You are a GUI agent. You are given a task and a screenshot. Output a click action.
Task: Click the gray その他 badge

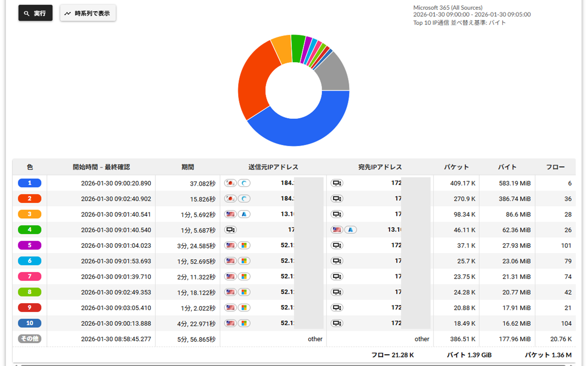[30, 339]
